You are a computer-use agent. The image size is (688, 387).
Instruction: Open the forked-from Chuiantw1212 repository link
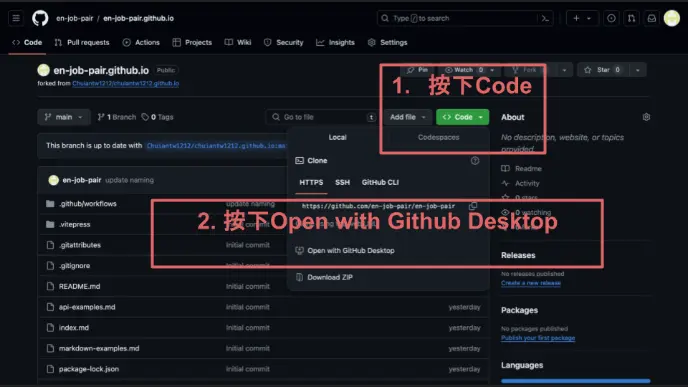(x=125, y=83)
